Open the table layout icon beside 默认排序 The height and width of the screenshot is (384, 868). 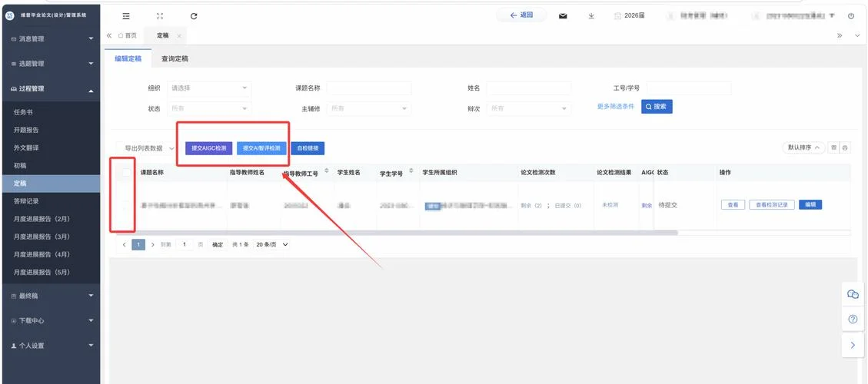(x=834, y=147)
